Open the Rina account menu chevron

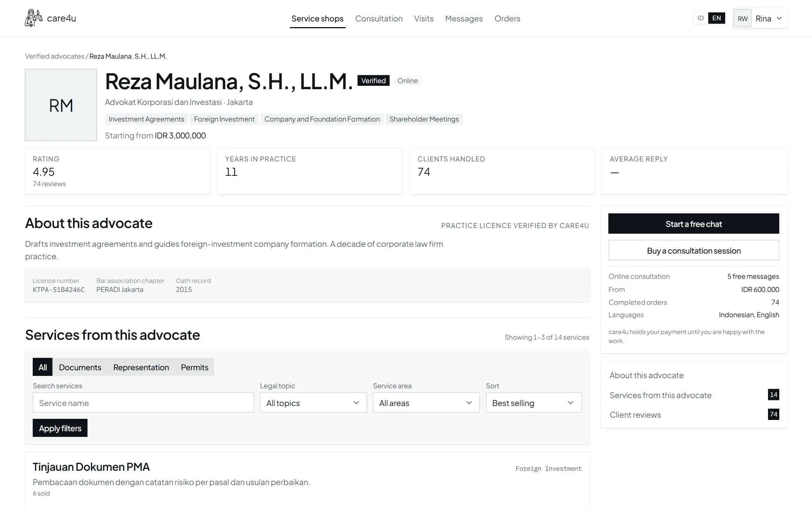(x=779, y=18)
